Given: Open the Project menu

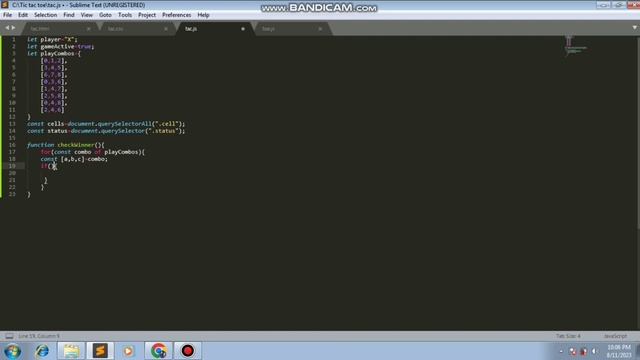Looking at the screenshot, I should click(x=147, y=15).
